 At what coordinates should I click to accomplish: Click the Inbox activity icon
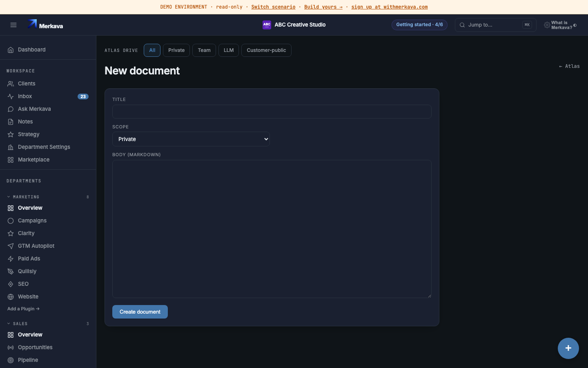coord(11,96)
